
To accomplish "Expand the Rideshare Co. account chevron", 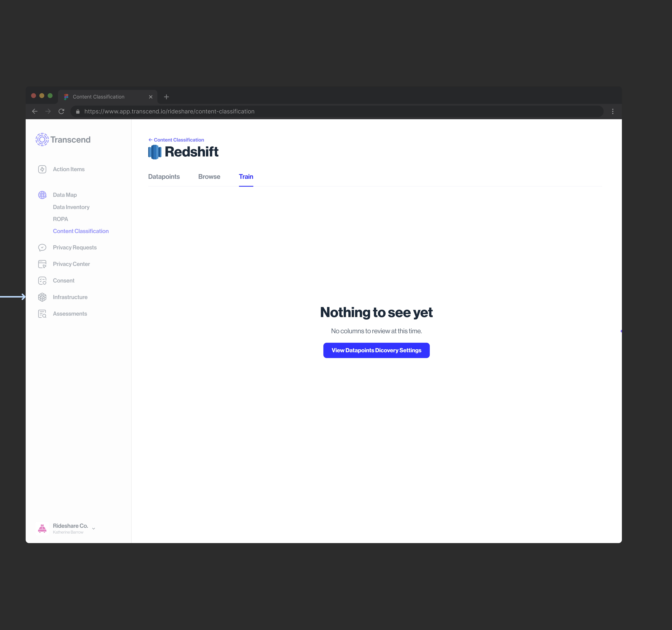I will [94, 529].
